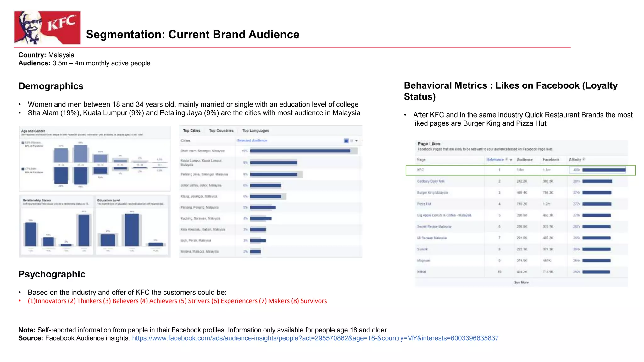
Task: Click the Selected Audience column header
Action: 252,140
